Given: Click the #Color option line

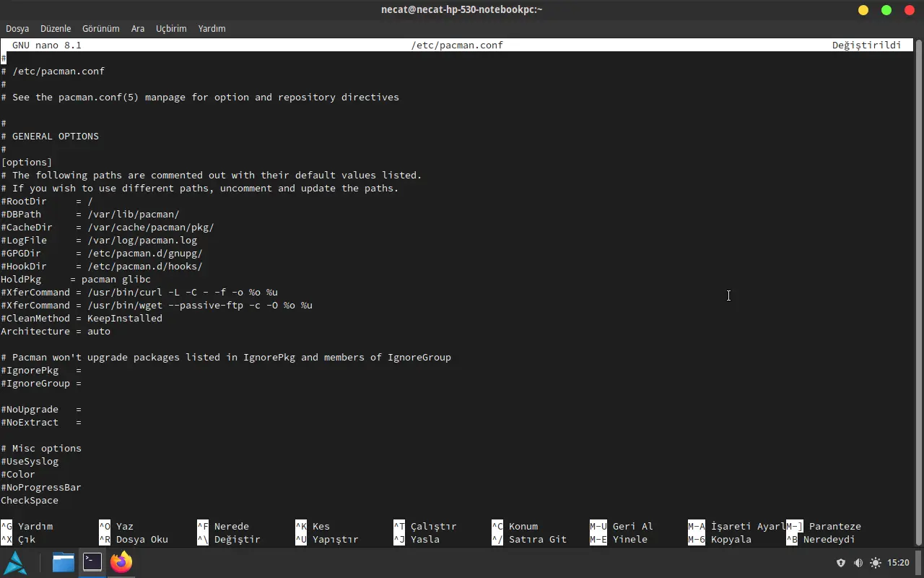Looking at the screenshot, I should [18, 474].
